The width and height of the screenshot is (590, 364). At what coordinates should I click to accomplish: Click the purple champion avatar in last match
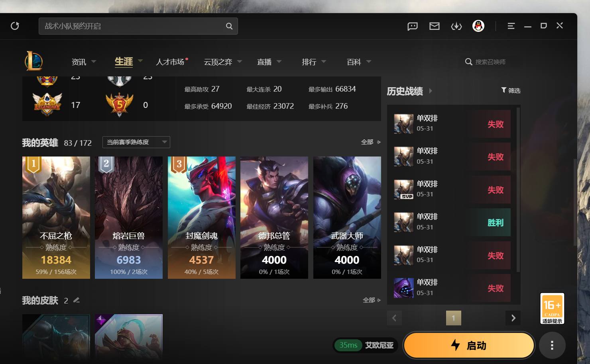pyautogui.click(x=403, y=288)
